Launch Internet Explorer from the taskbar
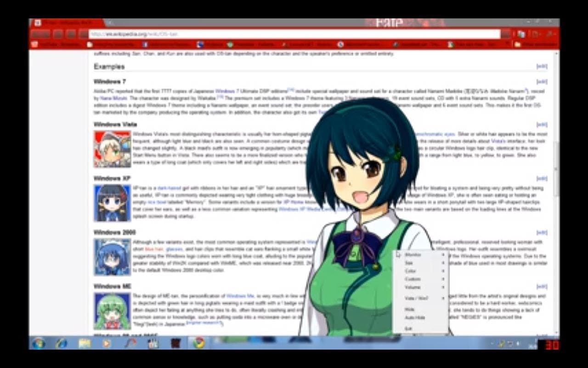The height and width of the screenshot is (368, 588). [61, 343]
